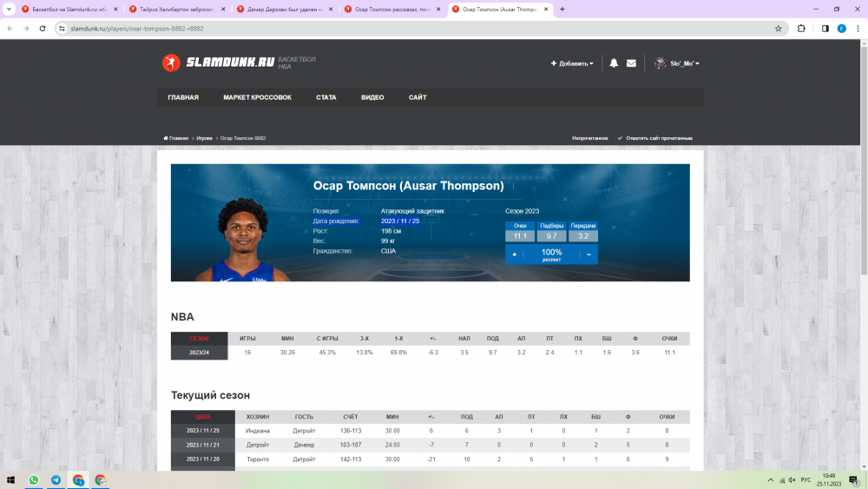Click the notifications bell icon
868x489 pixels.
(x=614, y=63)
